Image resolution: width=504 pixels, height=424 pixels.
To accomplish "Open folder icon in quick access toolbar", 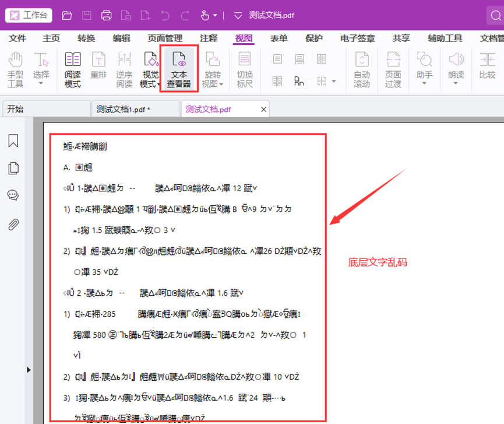I will (67, 15).
